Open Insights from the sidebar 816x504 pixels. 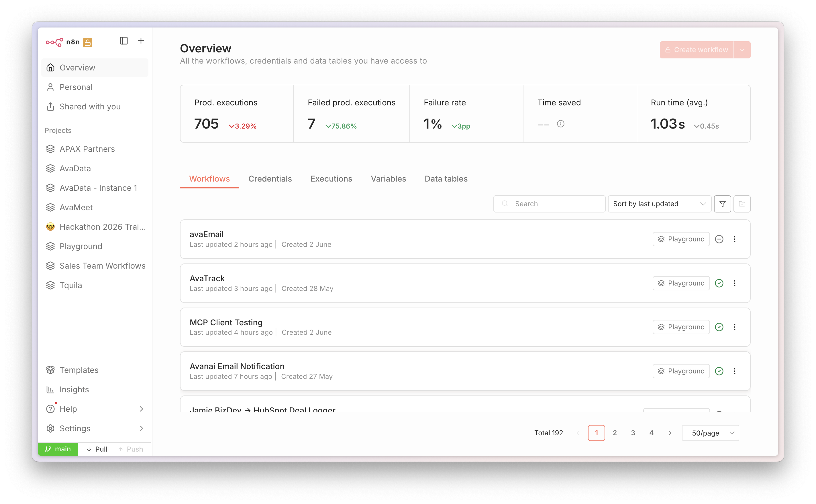(x=95, y=390)
